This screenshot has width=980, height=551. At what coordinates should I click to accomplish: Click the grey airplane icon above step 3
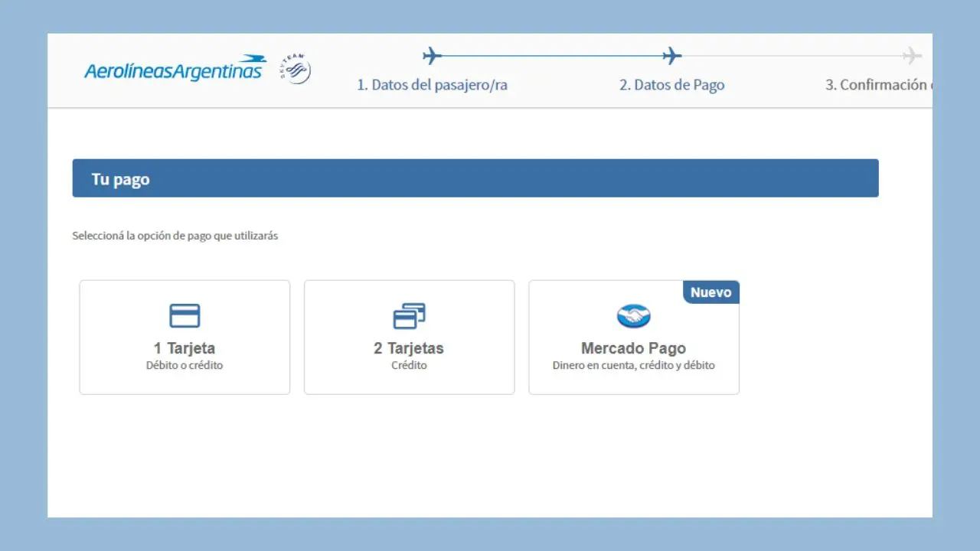[912, 56]
